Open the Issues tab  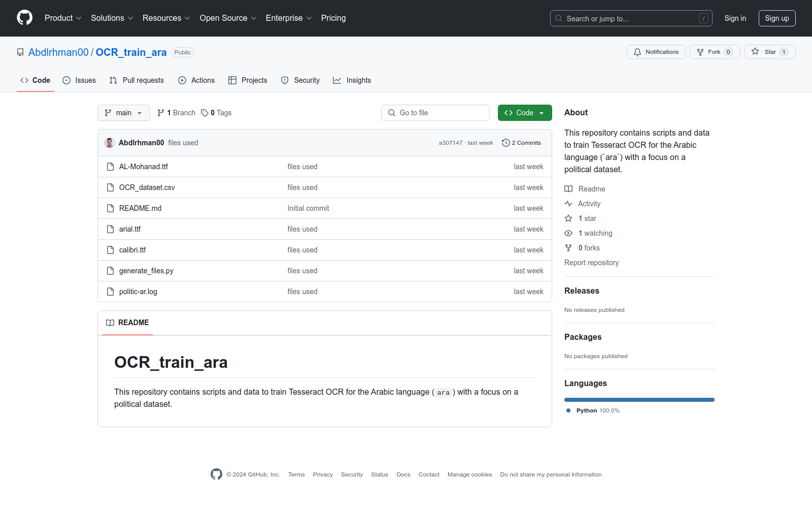coord(79,80)
